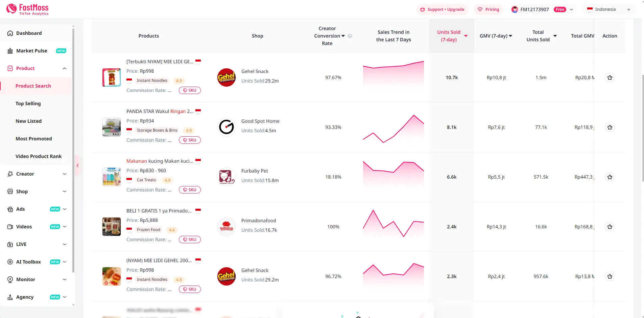
Task: Open Good Spot Home shop logo
Action: pos(226,127)
